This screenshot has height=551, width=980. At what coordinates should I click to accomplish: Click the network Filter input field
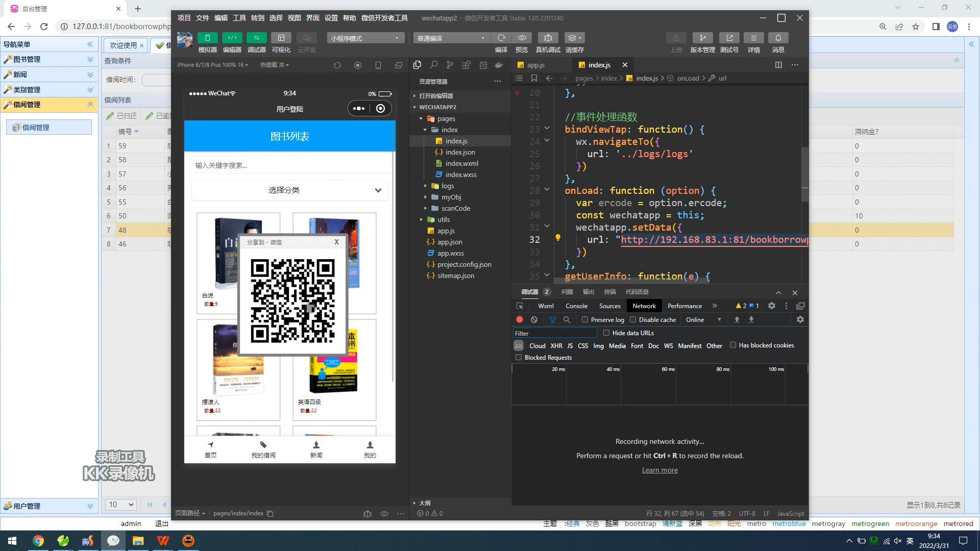coord(555,333)
